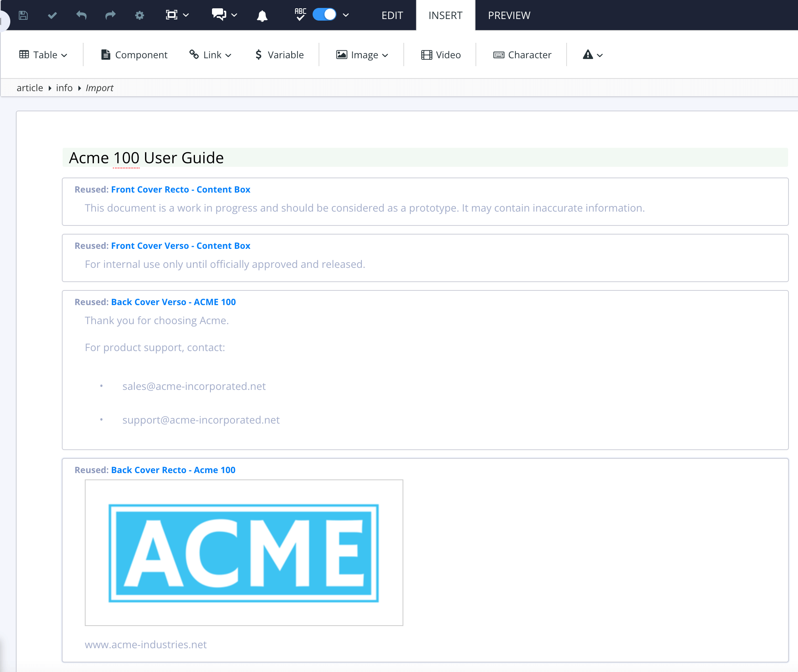This screenshot has height=672, width=798.
Task: Open the settings gear icon
Action: point(139,15)
